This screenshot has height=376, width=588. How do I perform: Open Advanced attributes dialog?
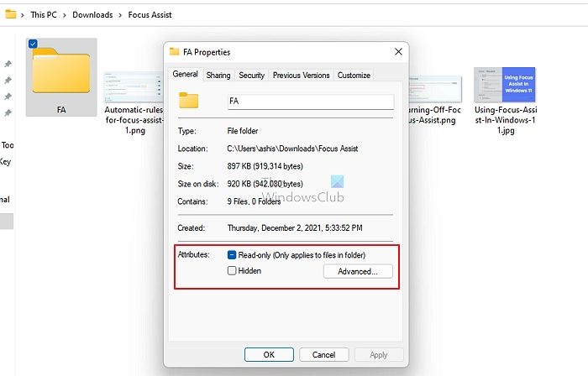click(358, 272)
